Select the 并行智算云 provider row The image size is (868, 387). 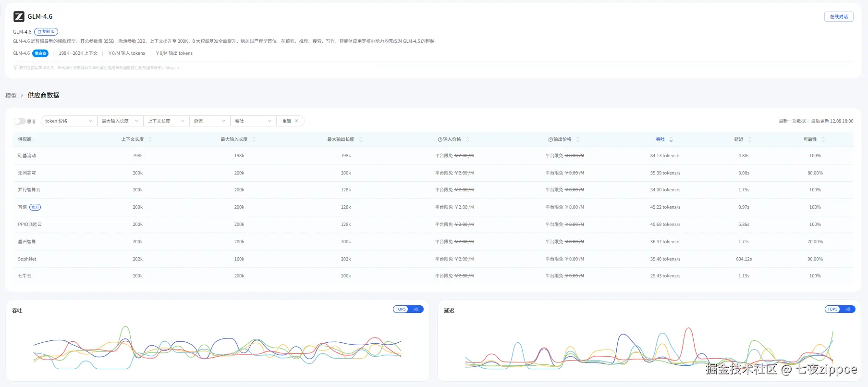433,190
